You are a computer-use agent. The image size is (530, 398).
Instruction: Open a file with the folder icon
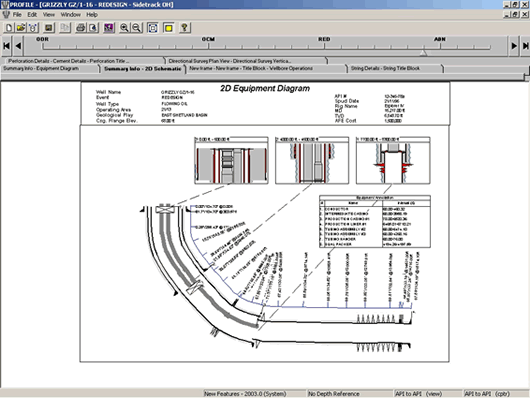tap(21, 28)
